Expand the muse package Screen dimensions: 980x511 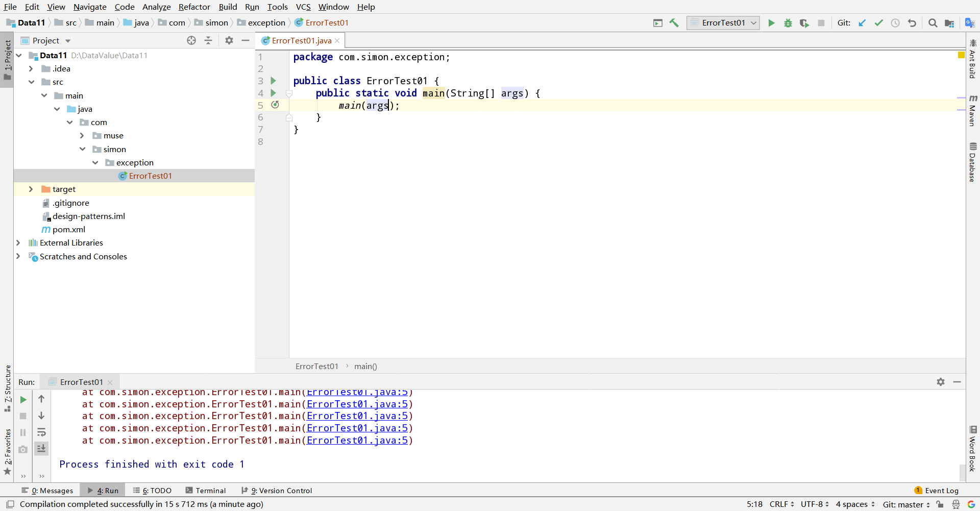tap(82, 135)
